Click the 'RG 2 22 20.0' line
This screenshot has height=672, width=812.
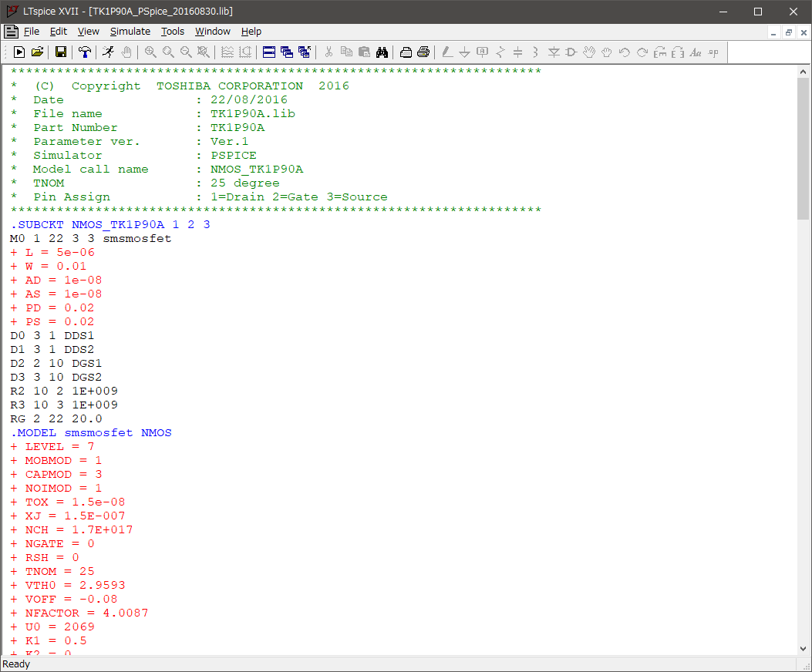(x=56, y=418)
